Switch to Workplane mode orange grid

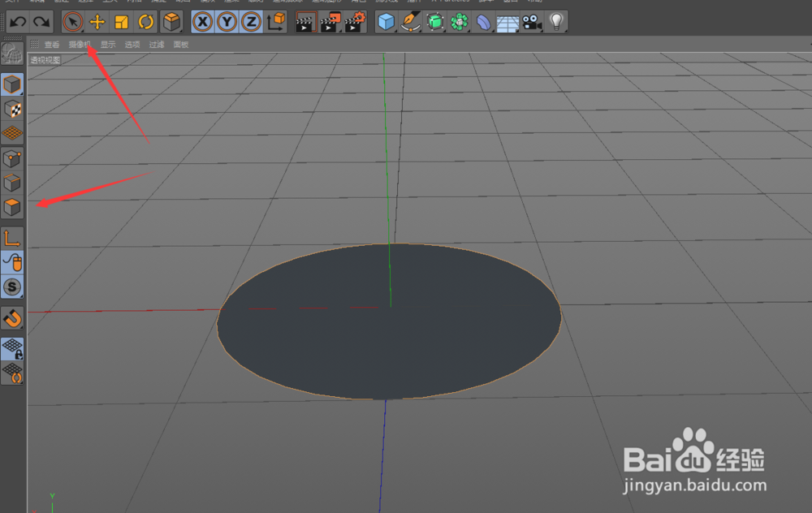pos(12,133)
